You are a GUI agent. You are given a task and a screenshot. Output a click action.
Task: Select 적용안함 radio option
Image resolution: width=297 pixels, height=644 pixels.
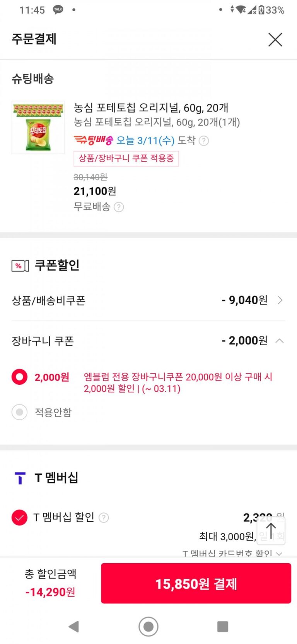[19, 412]
